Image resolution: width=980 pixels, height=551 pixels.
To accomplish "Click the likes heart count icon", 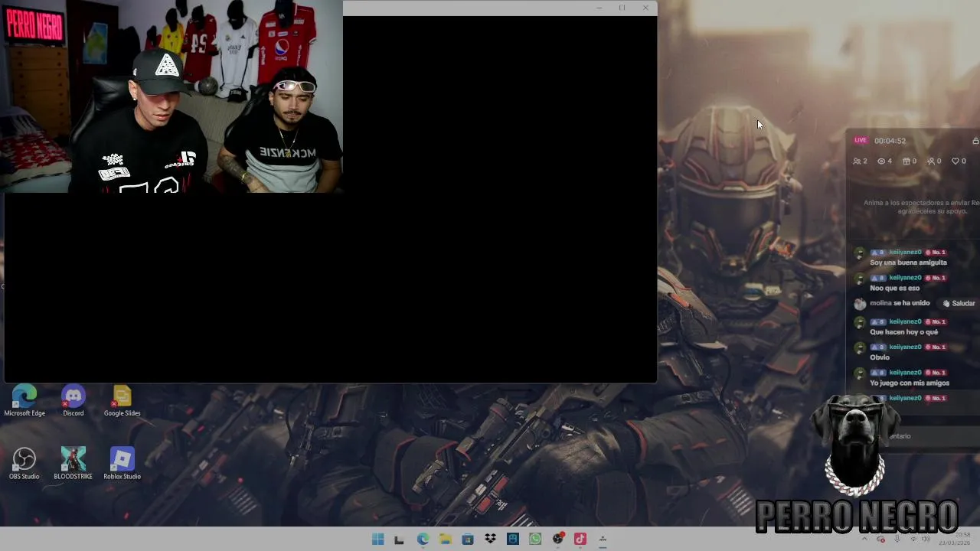I will coord(959,161).
